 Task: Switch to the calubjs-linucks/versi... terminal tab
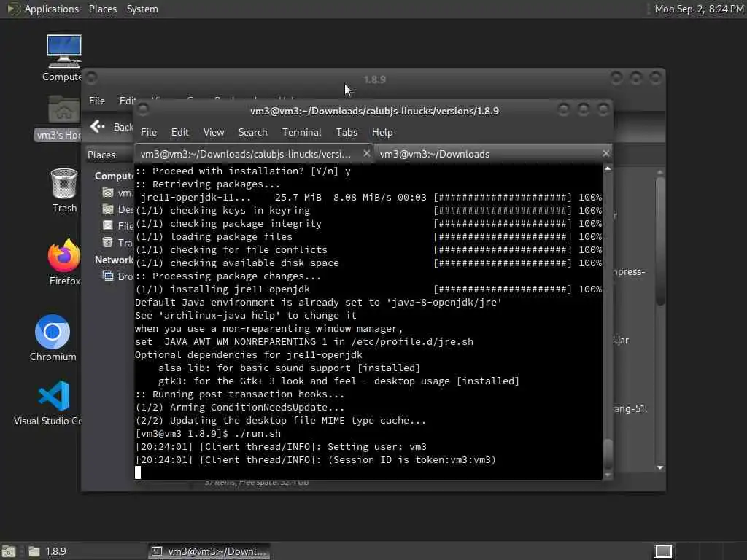pyautogui.click(x=245, y=154)
